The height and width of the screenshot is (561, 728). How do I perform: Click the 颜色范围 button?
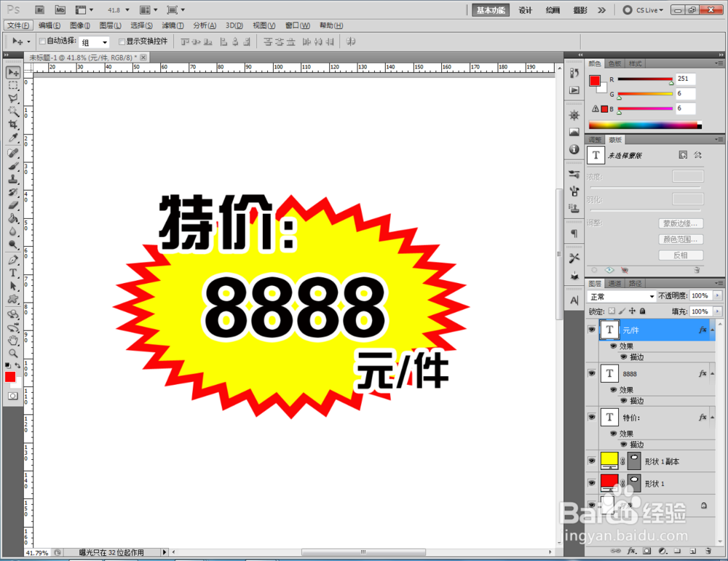[680, 239]
